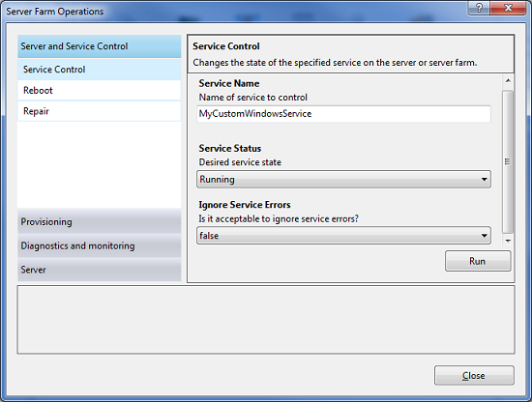The width and height of the screenshot is (532, 402).
Task: Select the Repair operation
Action: [99, 111]
